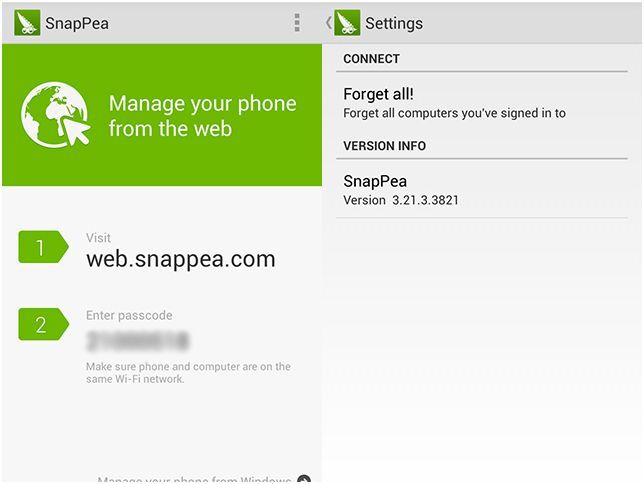
Task: Click the SnapPea title in left header
Action: pyautogui.click(x=77, y=23)
